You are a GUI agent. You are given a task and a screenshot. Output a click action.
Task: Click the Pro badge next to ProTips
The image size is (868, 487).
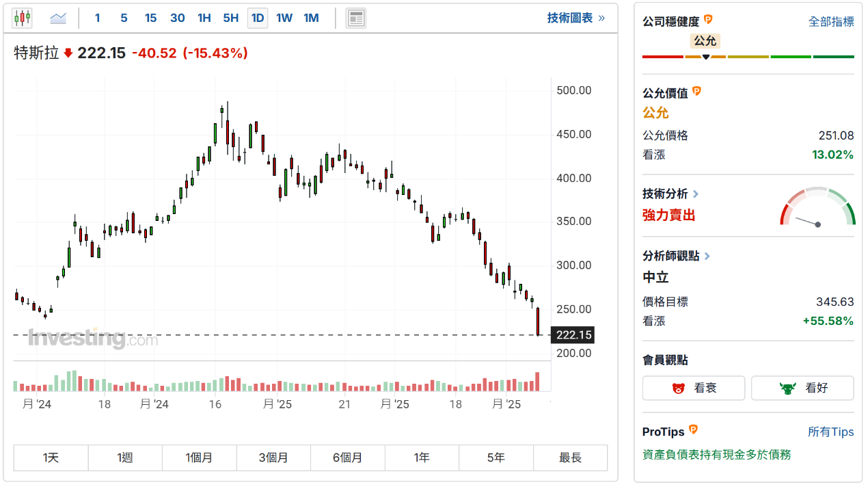click(x=693, y=430)
